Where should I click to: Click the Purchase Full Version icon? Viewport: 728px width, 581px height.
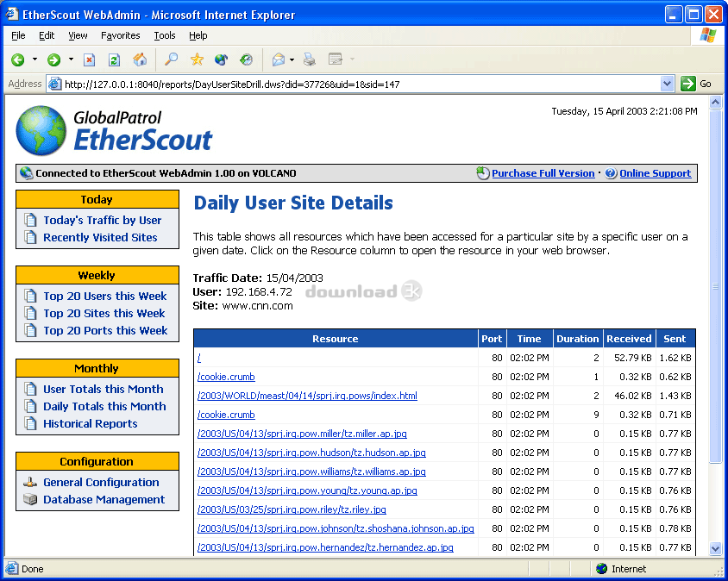pyautogui.click(x=483, y=173)
